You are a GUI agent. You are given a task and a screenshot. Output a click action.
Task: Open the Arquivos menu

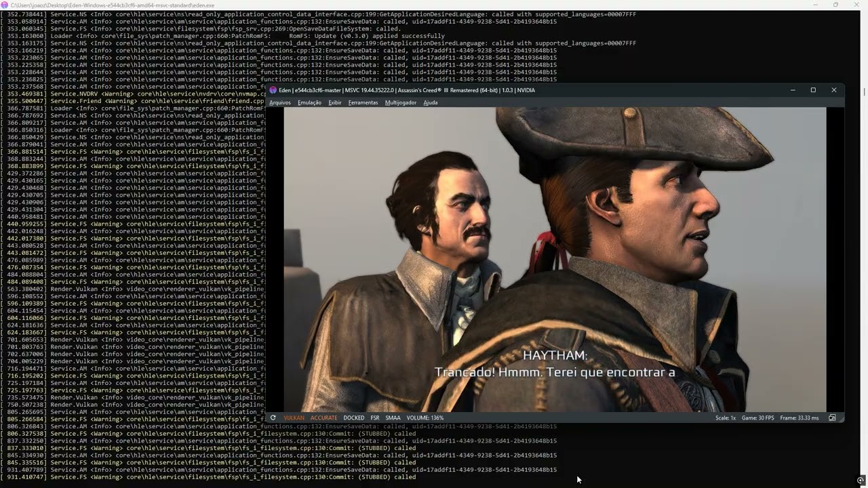(279, 102)
